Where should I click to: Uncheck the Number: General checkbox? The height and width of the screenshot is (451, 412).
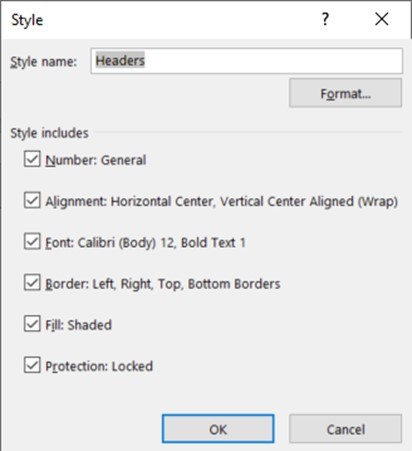coord(32,159)
